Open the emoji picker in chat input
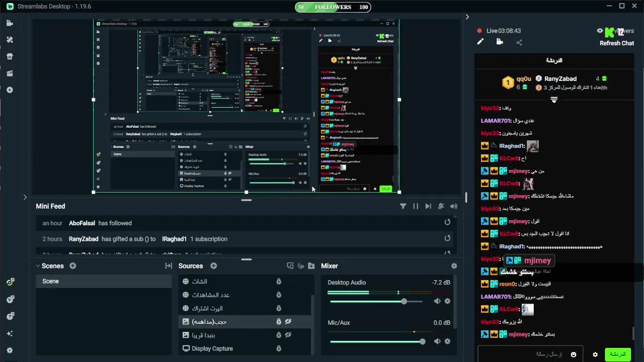Screen dimensions: 644x362 pos(574,354)
